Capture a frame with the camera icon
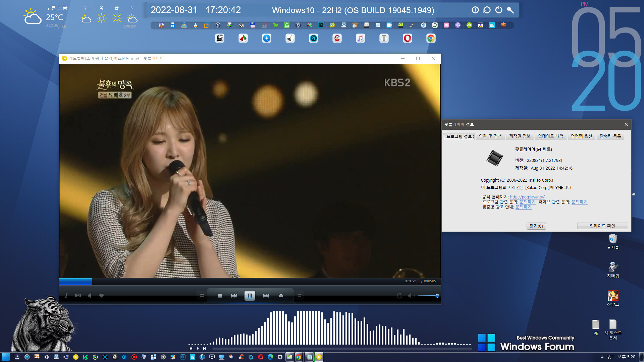644x362 pixels. coord(78,296)
